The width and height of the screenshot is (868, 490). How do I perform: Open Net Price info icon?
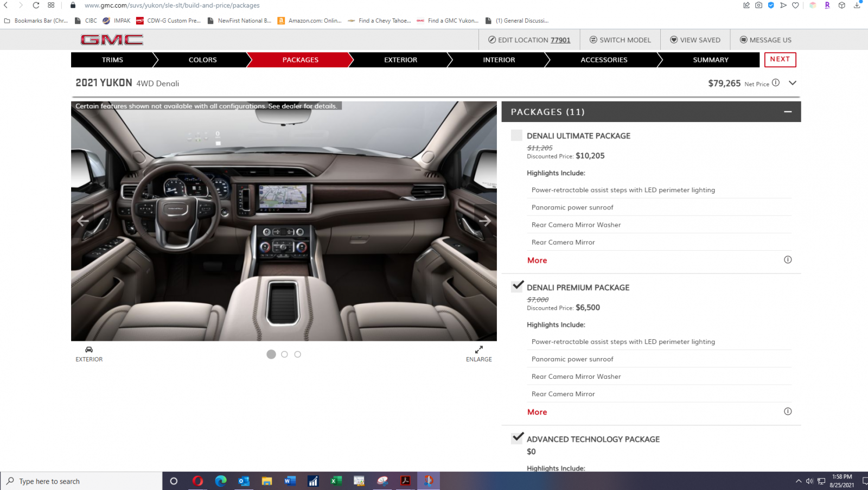pyautogui.click(x=776, y=82)
